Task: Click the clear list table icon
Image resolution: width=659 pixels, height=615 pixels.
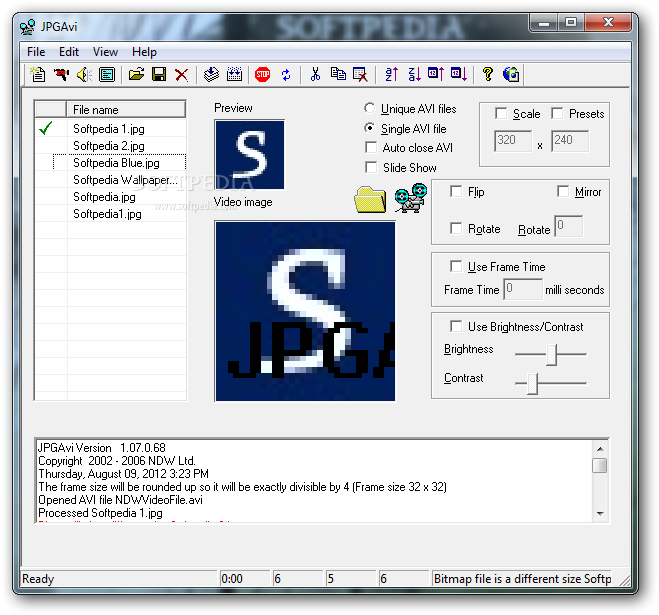Action: (x=361, y=75)
